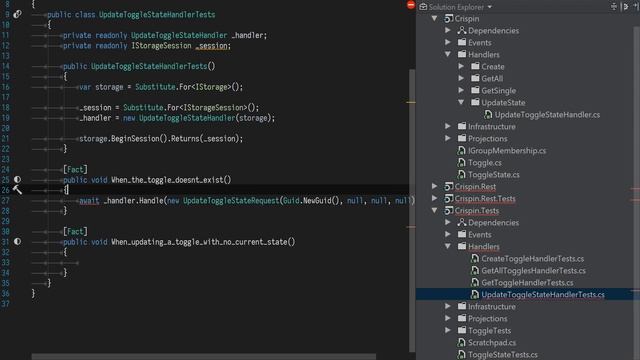Collapse the UpdateState folder

461,102
